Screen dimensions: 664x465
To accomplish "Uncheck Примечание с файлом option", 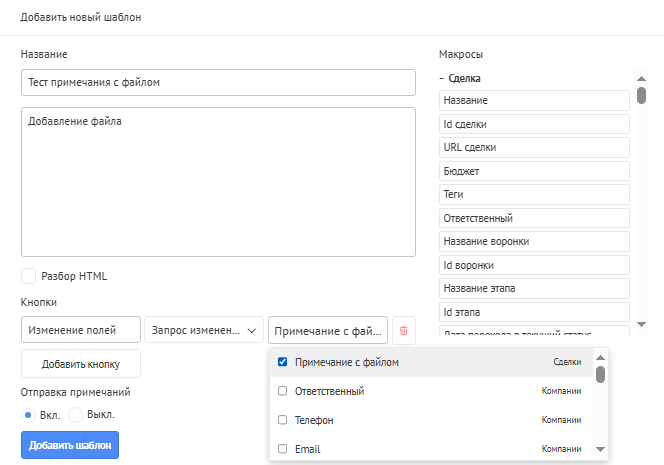I will click(282, 362).
